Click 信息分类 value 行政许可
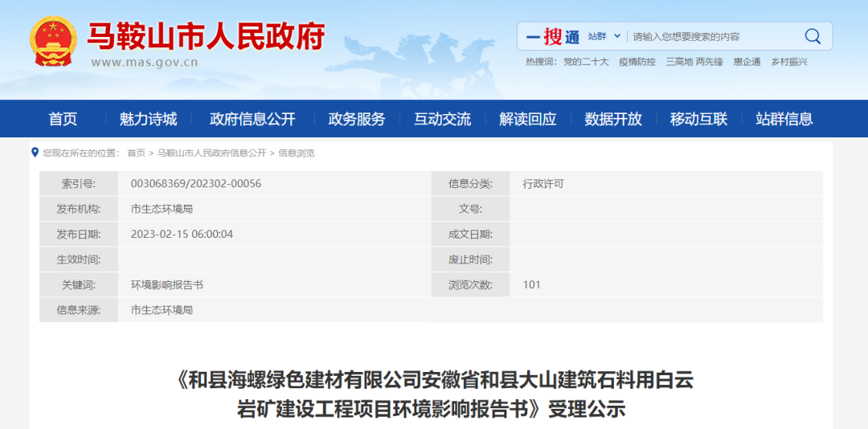868x429 pixels. pos(543,184)
